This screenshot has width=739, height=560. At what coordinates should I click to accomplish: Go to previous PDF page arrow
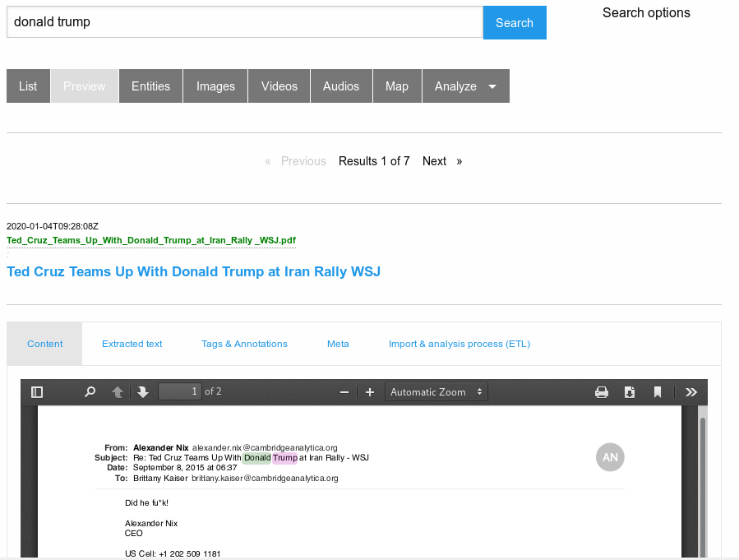coord(118,392)
